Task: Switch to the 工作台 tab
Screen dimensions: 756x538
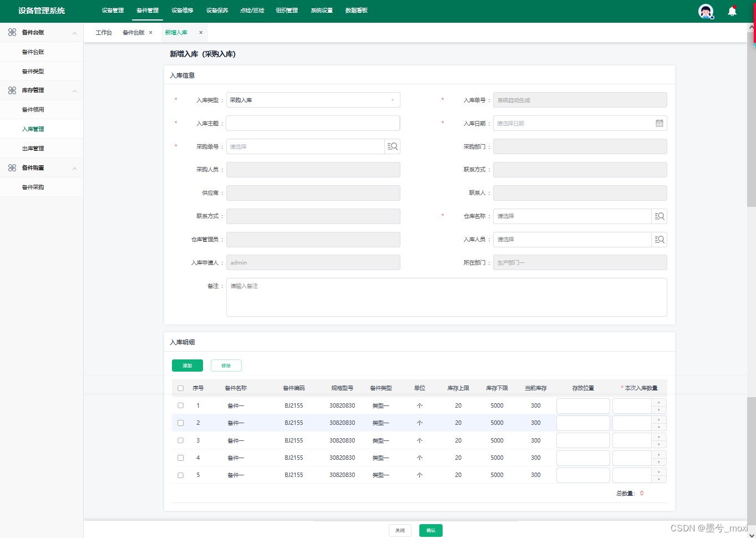Action: point(104,33)
